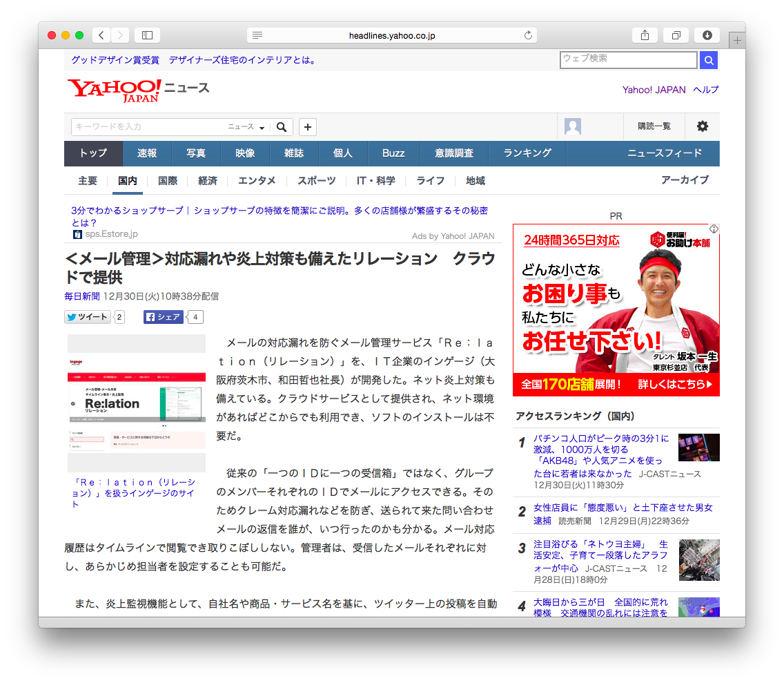Open the Buzz navigation tab
This screenshot has height=683, width=784.
click(x=393, y=153)
